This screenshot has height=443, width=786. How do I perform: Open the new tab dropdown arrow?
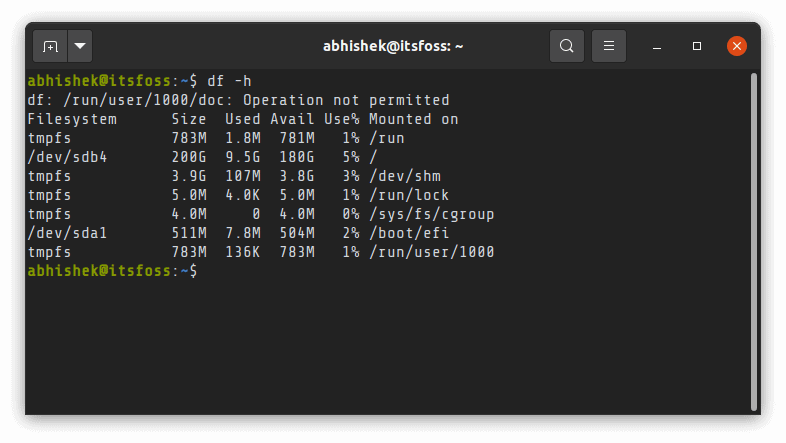tap(79, 46)
